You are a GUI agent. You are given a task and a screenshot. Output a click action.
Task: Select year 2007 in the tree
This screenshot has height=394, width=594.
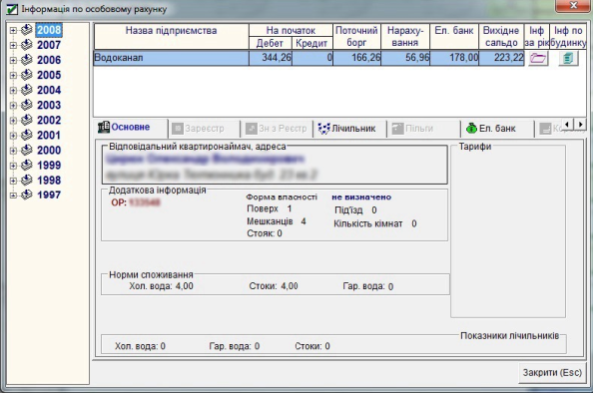click(x=49, y=45)
